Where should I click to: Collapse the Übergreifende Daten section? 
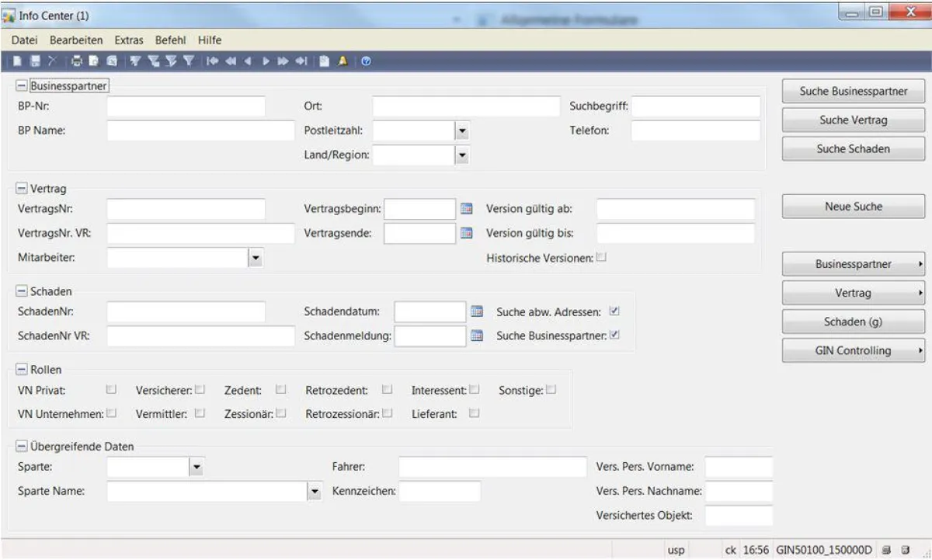(21, 447)
